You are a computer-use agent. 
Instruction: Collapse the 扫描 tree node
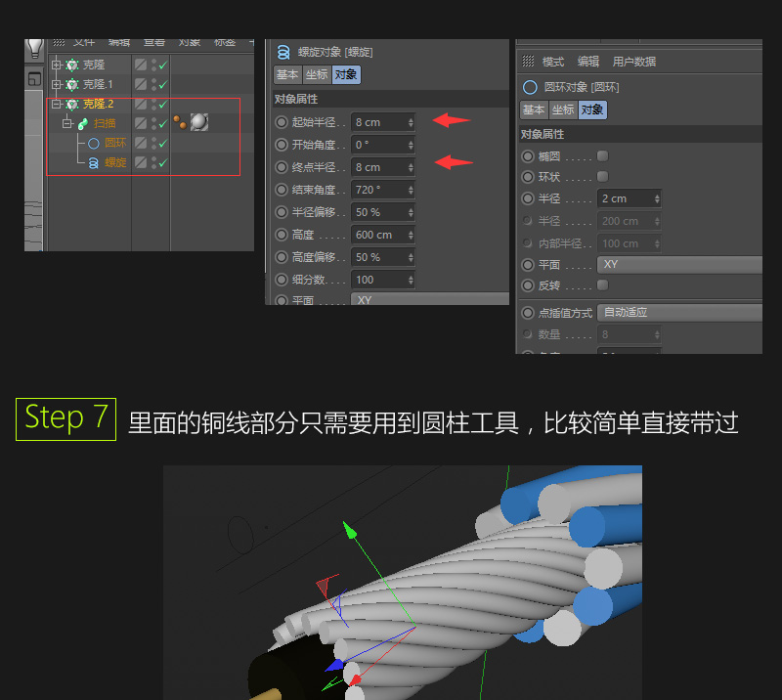tap(67, 123)
